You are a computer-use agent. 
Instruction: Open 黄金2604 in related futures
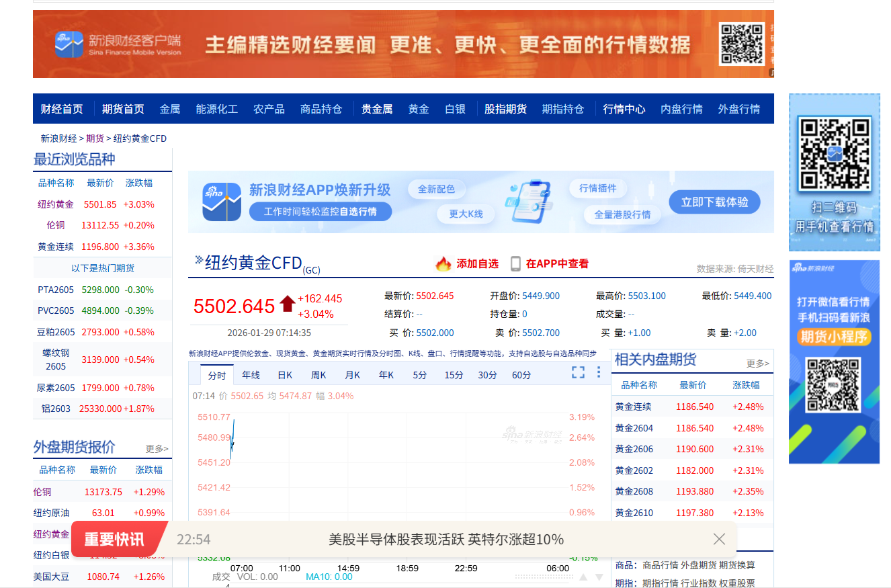(634, 428)
